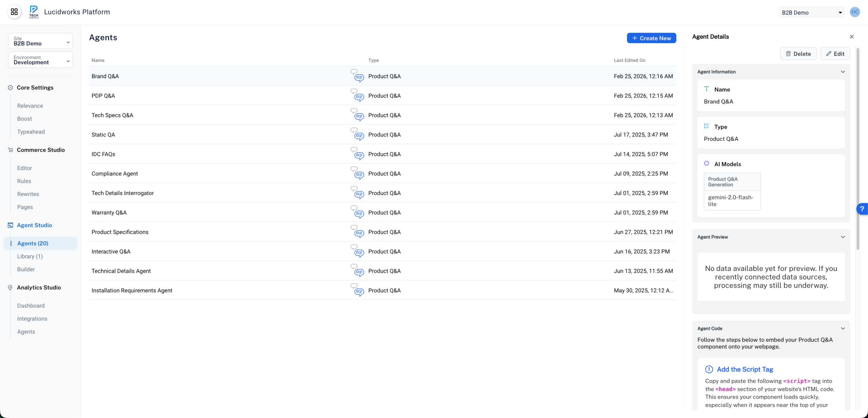Screen dimensions: 868x418
Task: Go to Relevance settings
Action: click(x=30, y=106)
